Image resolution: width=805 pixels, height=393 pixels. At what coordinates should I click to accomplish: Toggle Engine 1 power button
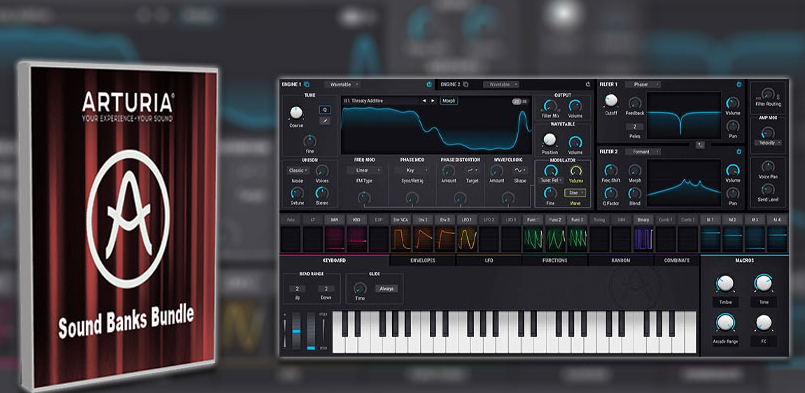pos(429,84)
